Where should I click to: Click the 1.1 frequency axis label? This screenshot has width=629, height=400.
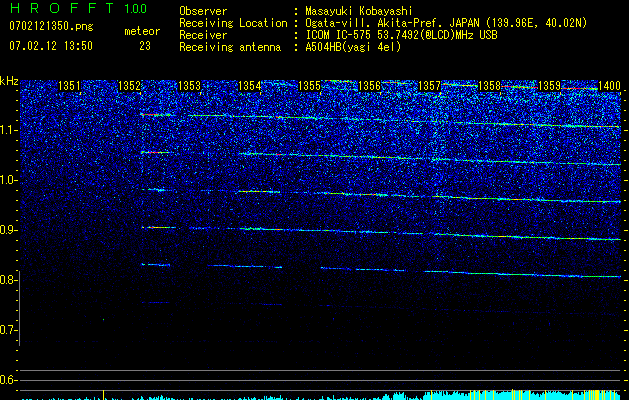(8, 130)
